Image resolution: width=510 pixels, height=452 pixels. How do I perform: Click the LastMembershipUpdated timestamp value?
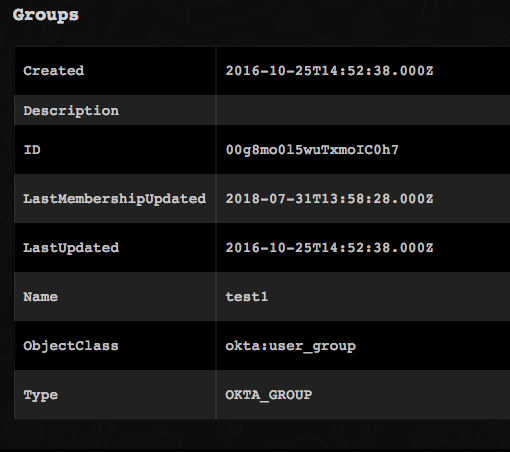pyautogui.click(x=329, y=199)
